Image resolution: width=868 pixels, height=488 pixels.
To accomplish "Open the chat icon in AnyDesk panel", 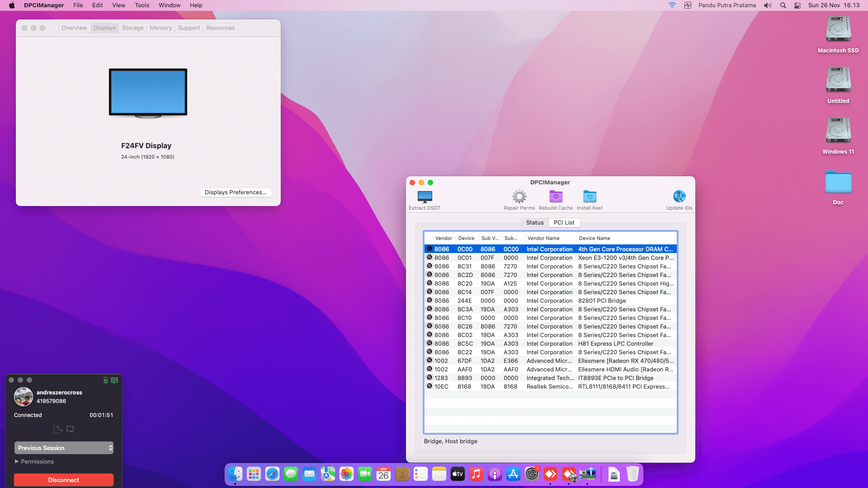I will click(70, 429).
